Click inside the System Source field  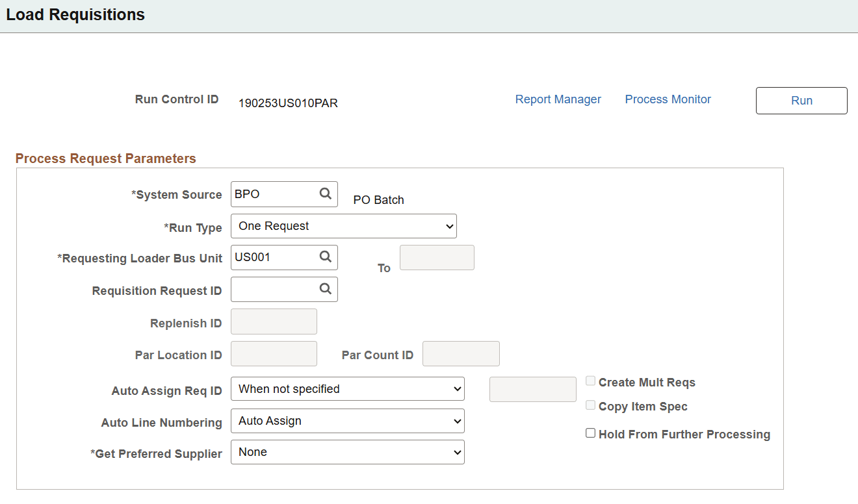(x=273, y=194)
